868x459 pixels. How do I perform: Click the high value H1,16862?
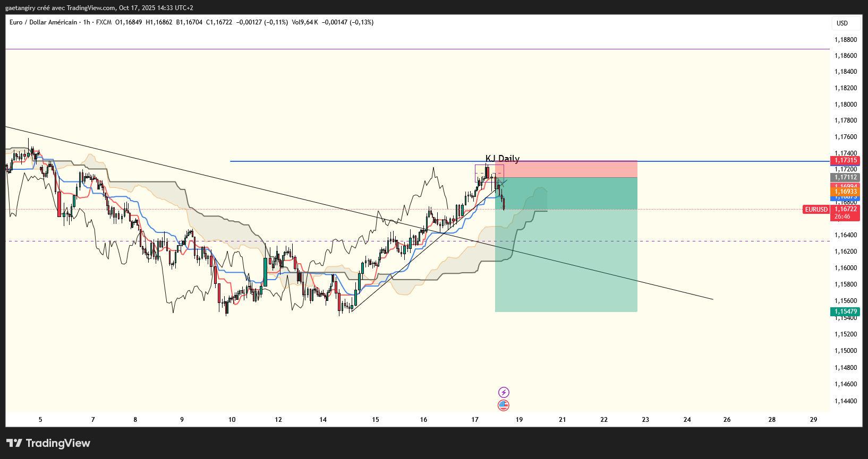pyautogui.click(x=159, y=22)
